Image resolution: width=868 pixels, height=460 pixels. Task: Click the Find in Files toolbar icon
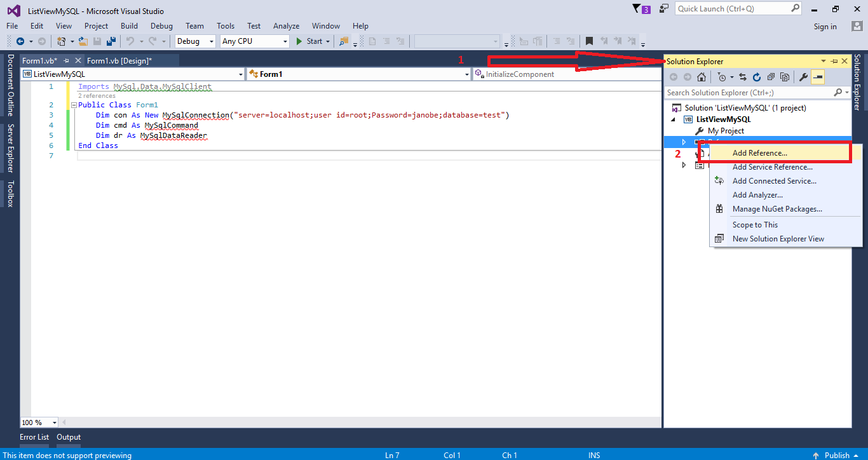click(x=344, y=41)
